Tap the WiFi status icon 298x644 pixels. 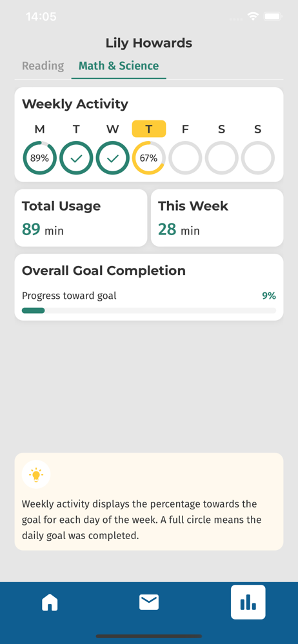[x=252, y=17]
